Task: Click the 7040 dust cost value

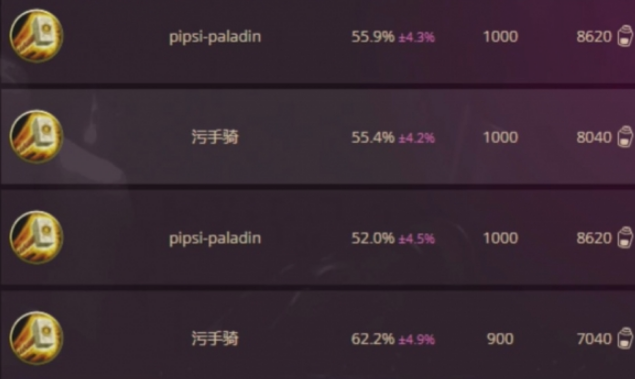Action: pyautogui.click(x=594, y=339)
